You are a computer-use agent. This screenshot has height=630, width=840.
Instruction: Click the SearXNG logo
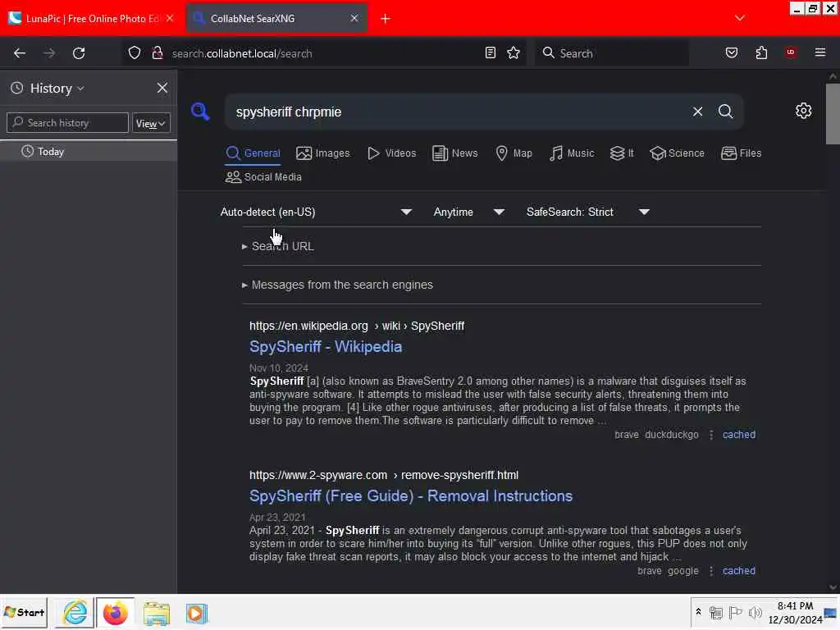tap(200, 111)
